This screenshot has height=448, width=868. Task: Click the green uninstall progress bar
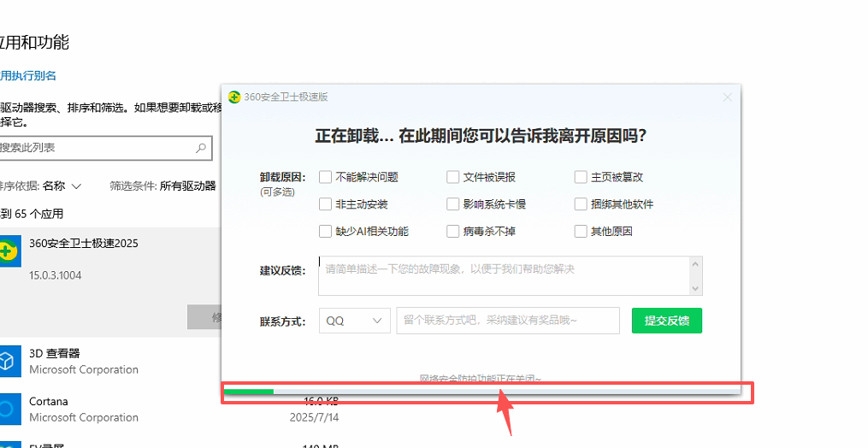click(x=249, y=392)
